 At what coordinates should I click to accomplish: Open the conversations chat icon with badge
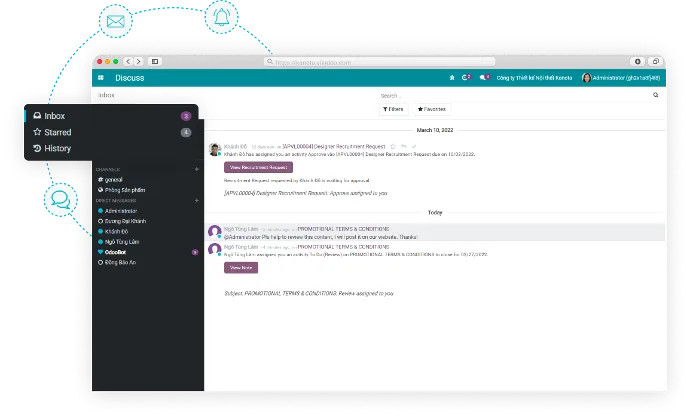(484, 77)
